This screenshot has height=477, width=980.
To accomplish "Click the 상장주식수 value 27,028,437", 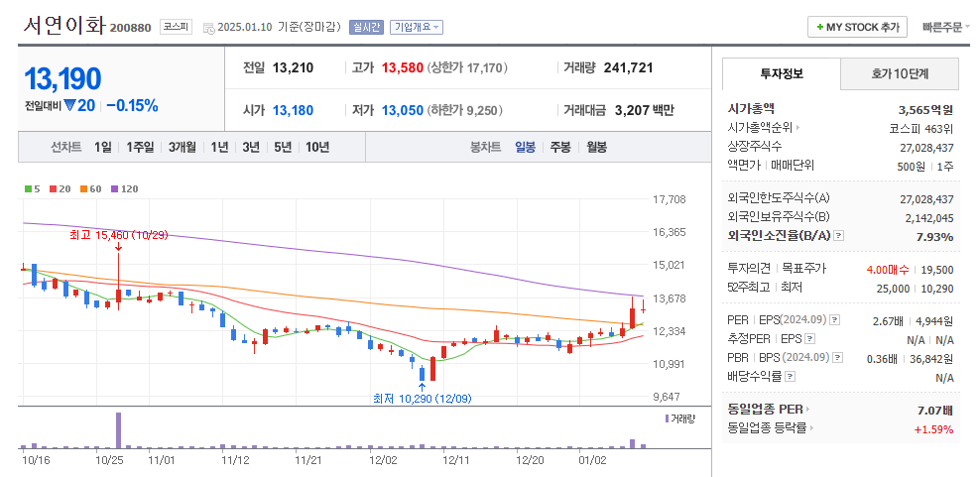I will [926, 148].
